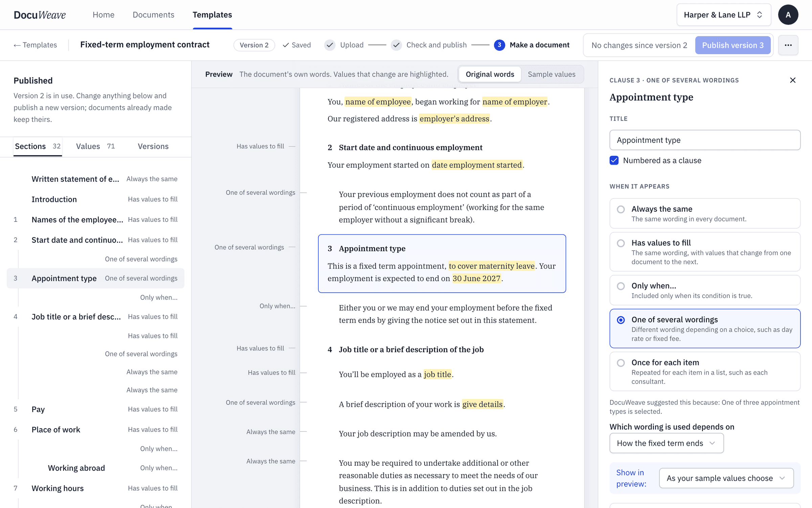The height and width of the screenshot is (508, 812).
Task: Close the clause details panel
Action: [x=793, y=80]
